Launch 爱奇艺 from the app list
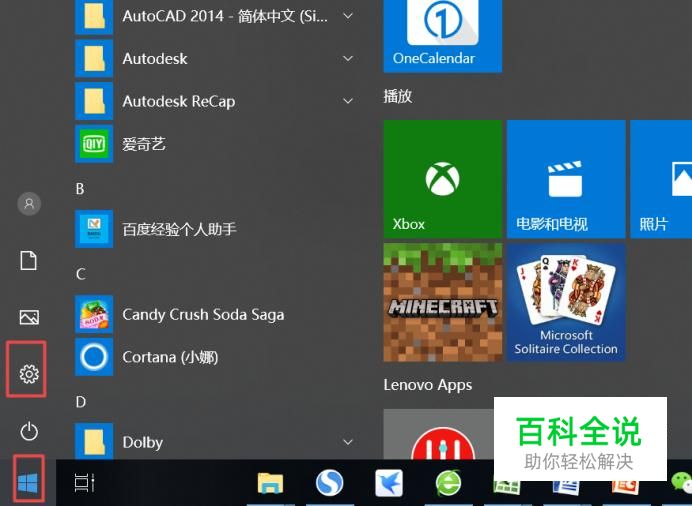 (x=216, y=144)
